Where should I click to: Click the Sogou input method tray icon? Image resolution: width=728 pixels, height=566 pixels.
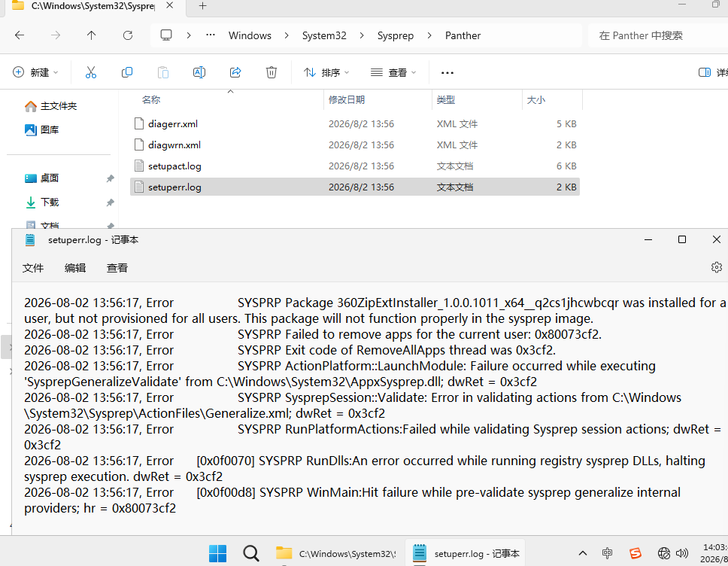635,553
